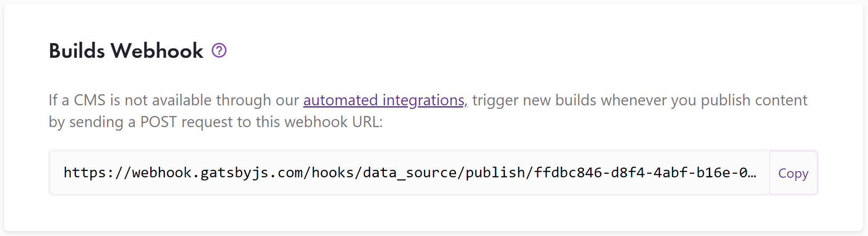Click the word 'POST' in the description
This screenshot has width=868, height=236.
(158, 122)
